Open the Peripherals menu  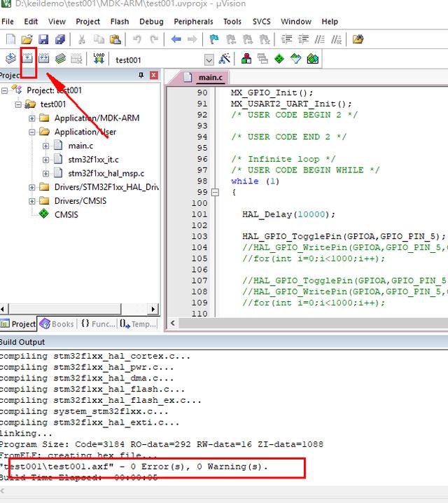(193, 22)
